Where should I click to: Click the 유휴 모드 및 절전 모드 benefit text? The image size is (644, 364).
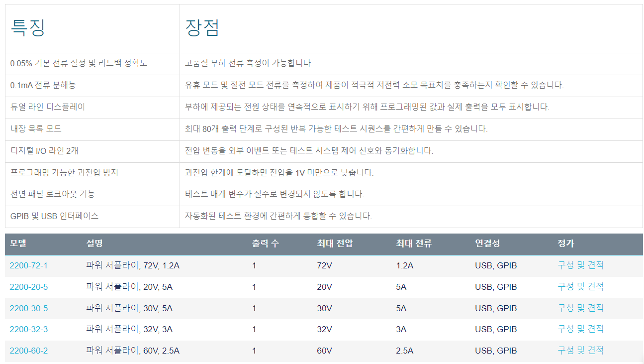tap(374, 85)
